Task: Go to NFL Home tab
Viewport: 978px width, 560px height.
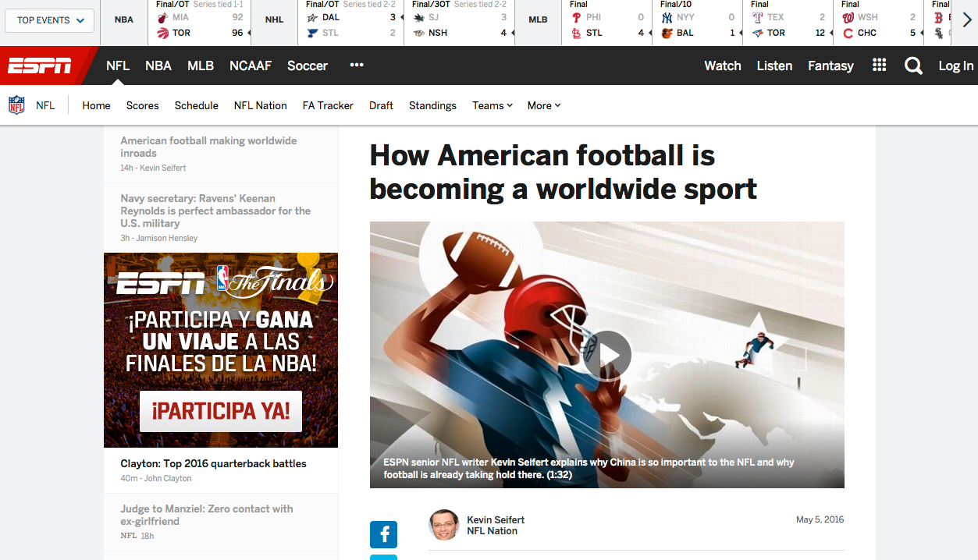Action: click(97, 105)
